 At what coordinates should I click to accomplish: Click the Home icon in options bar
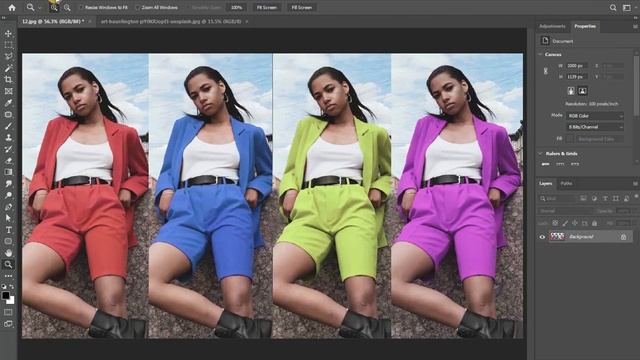[x=12, y=7]
